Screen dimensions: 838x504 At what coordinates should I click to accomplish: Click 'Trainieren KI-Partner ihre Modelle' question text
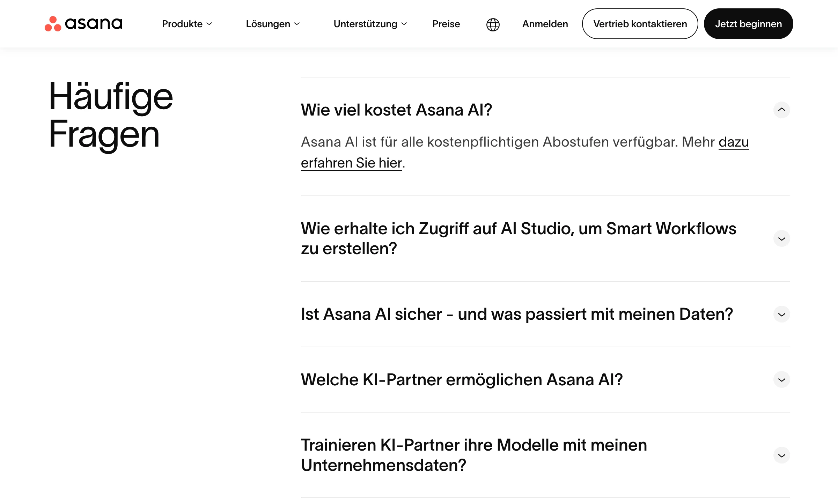[474, 455]
